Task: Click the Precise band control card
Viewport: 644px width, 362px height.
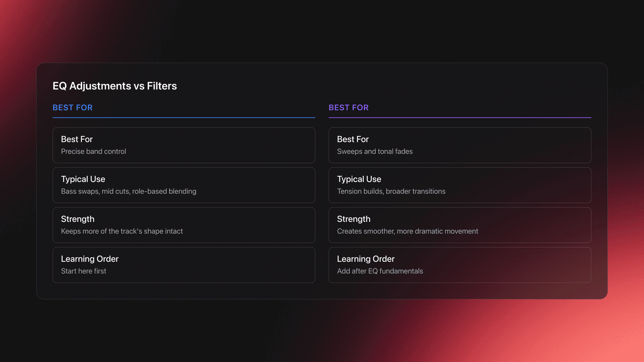Action: click(183, 145)
